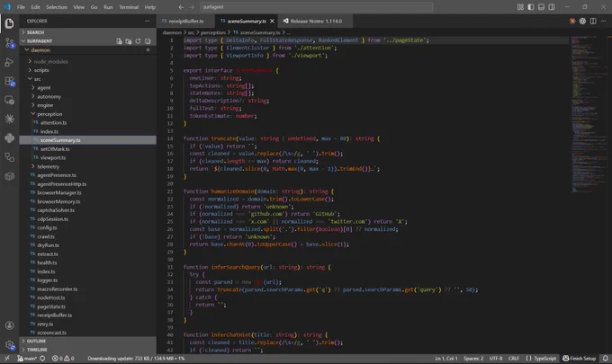
Task: Open editor more actions ellipsis menu
Action: [603, 21]
